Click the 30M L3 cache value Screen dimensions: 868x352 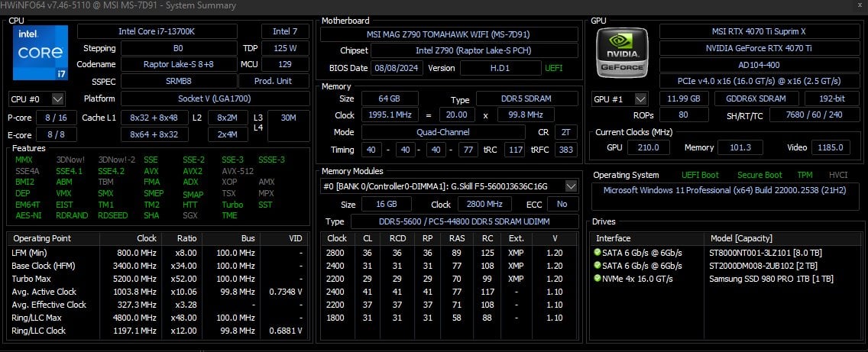point(288,126)
